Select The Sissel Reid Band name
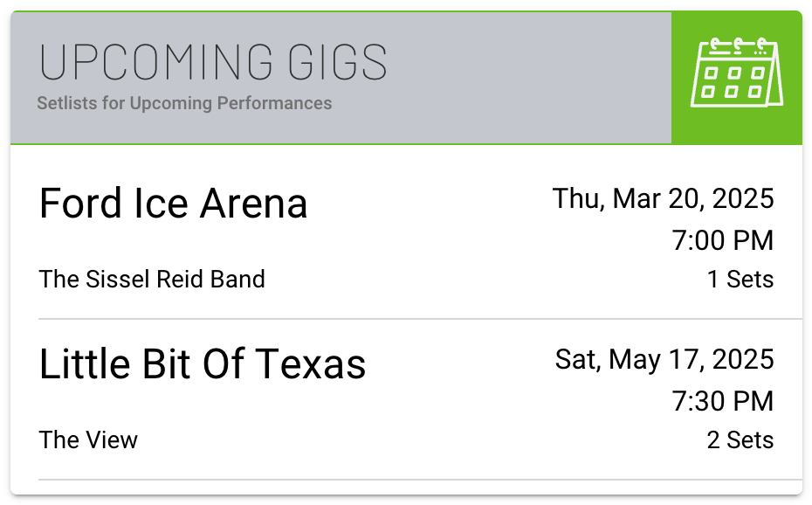812x505 pixels. pyautogui.click(x=152, y=280)
